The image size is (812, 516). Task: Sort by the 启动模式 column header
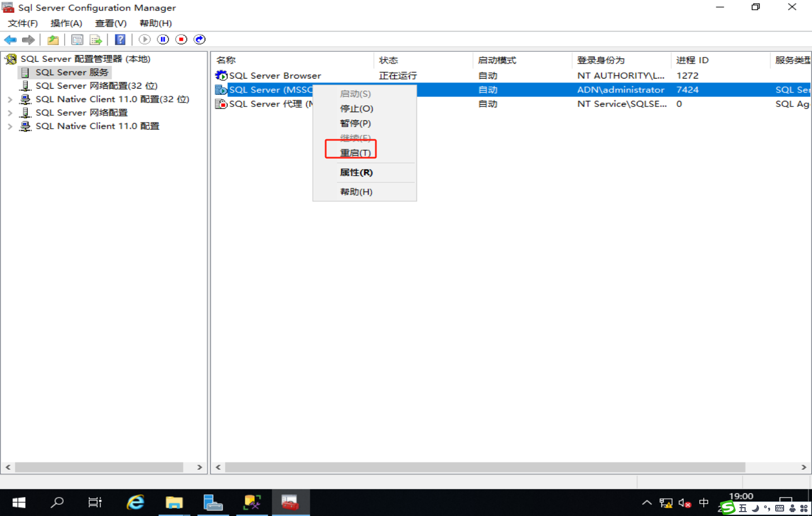522,60
